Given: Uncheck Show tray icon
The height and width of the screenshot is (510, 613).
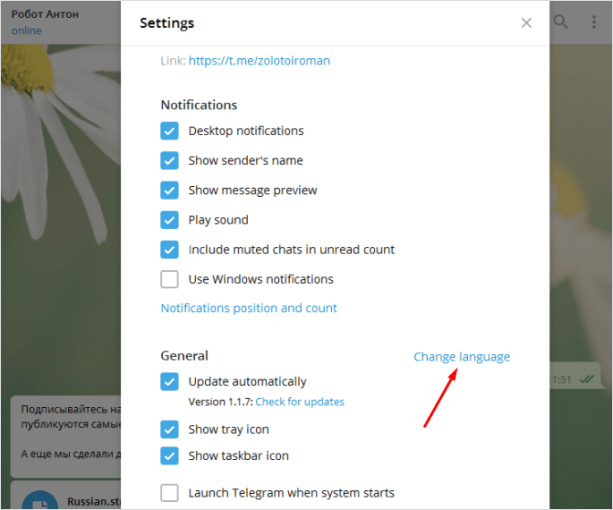Looking at the screenshot, I should click(170, 430).
